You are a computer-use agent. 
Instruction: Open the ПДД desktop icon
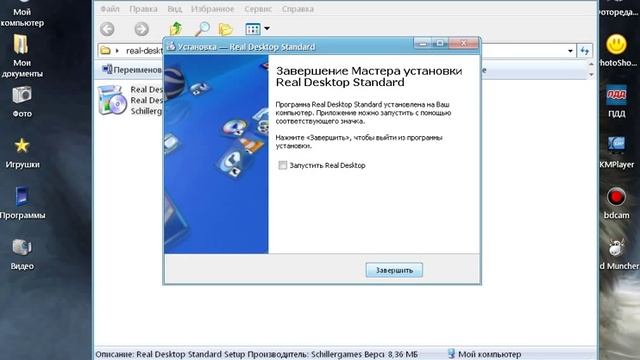tap(616, 102)
